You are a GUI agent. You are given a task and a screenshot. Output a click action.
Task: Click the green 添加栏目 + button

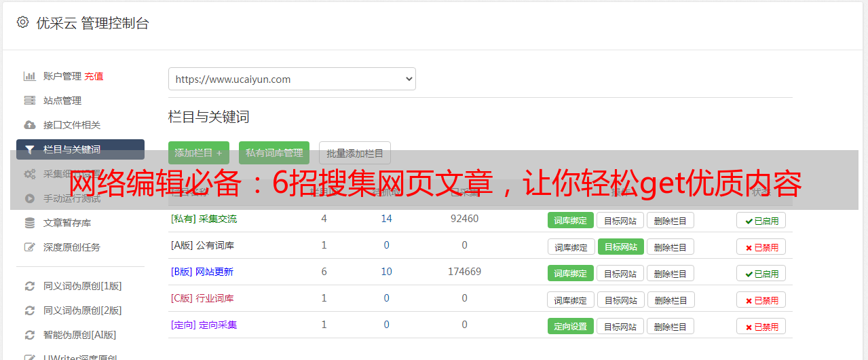tap(199, 153)
